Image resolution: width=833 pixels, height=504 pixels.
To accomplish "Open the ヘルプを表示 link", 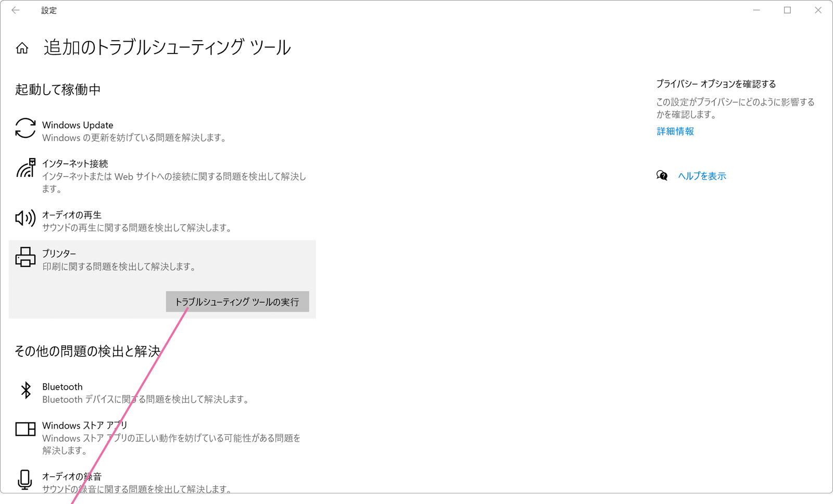I will [702, 176].
